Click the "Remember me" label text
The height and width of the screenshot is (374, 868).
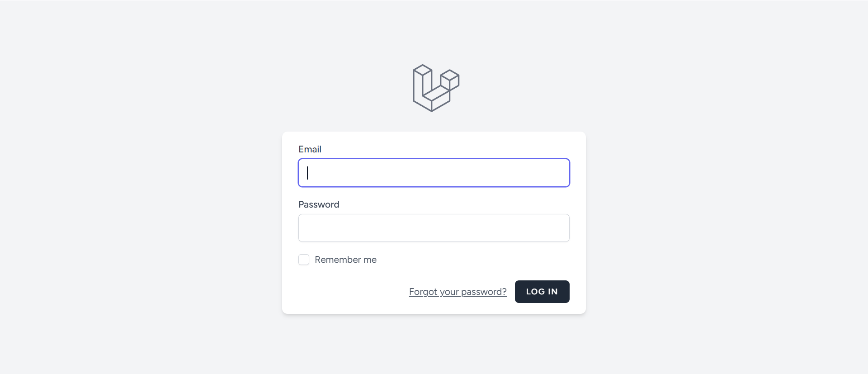coord(345,260)
